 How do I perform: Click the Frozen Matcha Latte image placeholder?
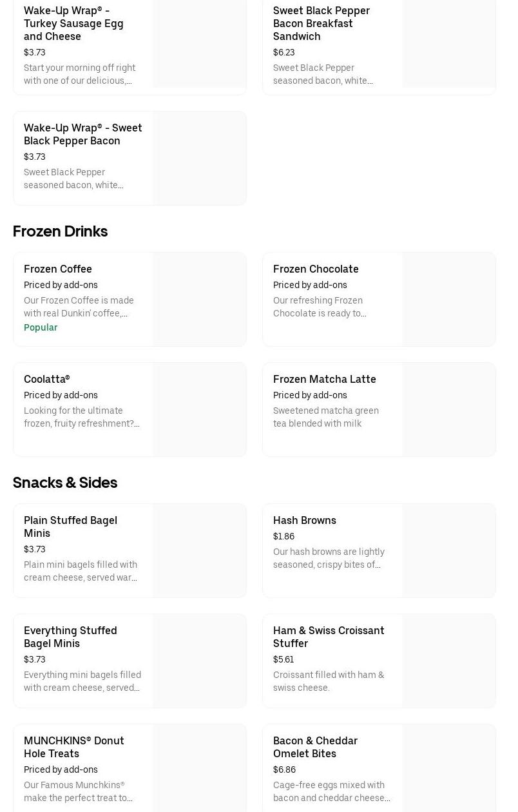point(449,409)
